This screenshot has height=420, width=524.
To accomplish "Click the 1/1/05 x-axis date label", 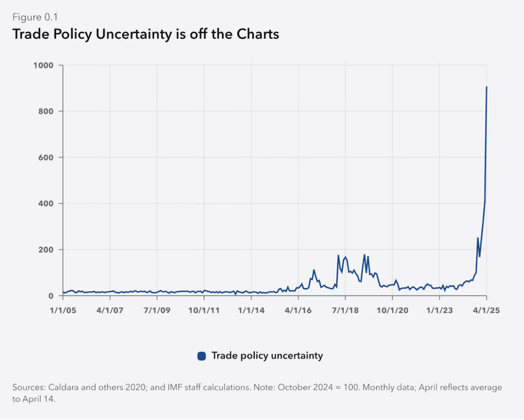I will [x=63, y=309].
